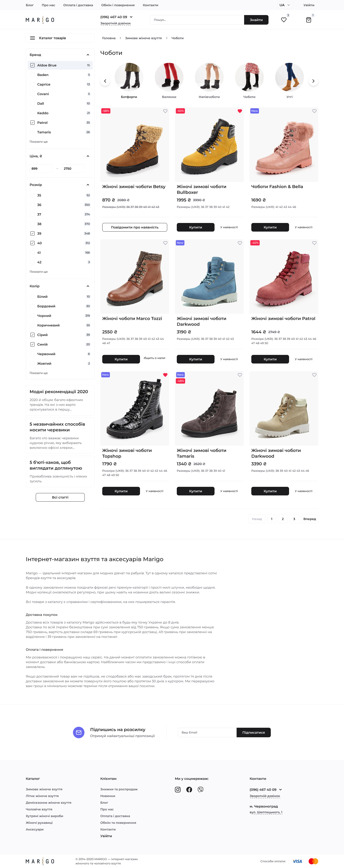The image size is (344, 868).
Task: Check the Tamaris brand filter
Action: (32, 132)
